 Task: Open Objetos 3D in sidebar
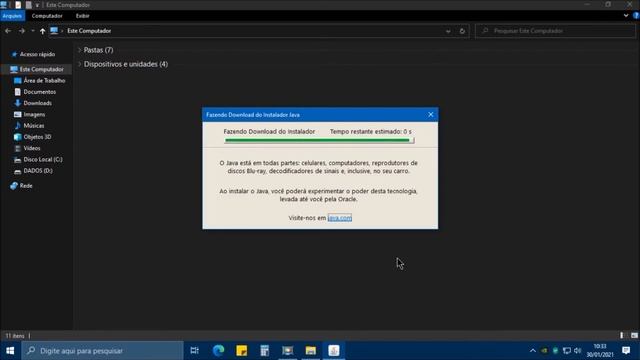37,137
